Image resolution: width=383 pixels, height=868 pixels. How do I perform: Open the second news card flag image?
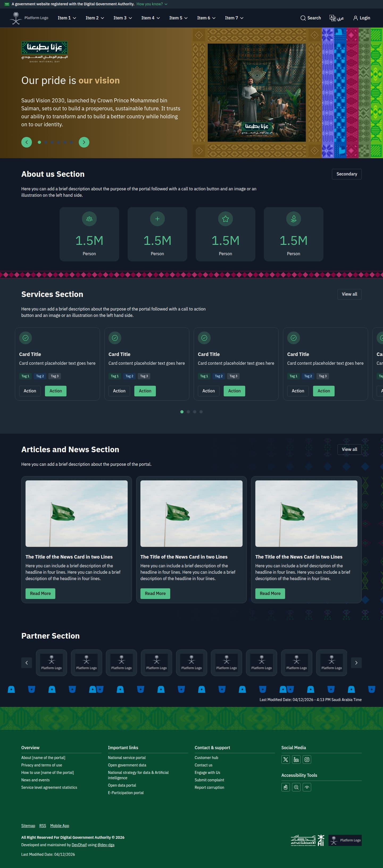191,514
